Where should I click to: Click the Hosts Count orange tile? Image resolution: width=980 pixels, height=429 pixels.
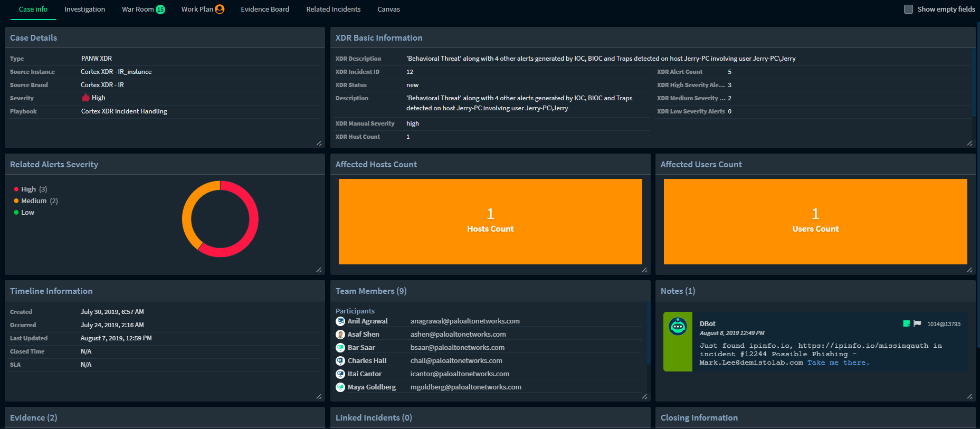(x=490, y=222)
